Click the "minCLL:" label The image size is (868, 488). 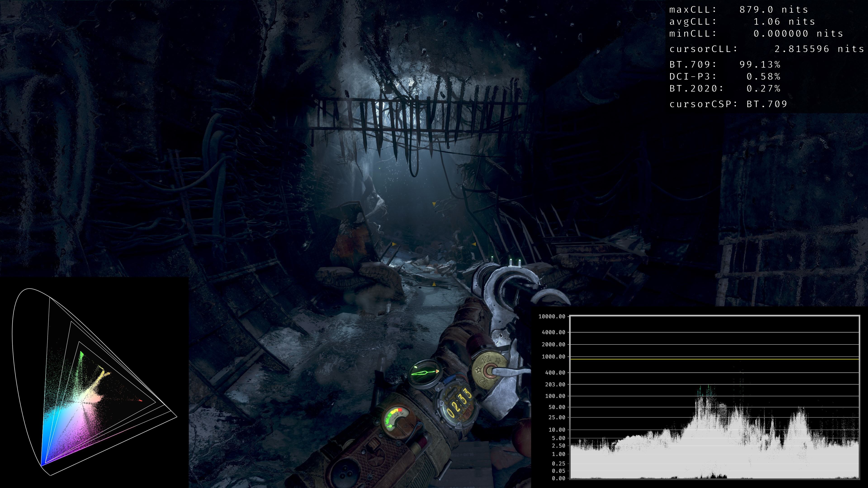pyautogui.click(x=693, y=34)
